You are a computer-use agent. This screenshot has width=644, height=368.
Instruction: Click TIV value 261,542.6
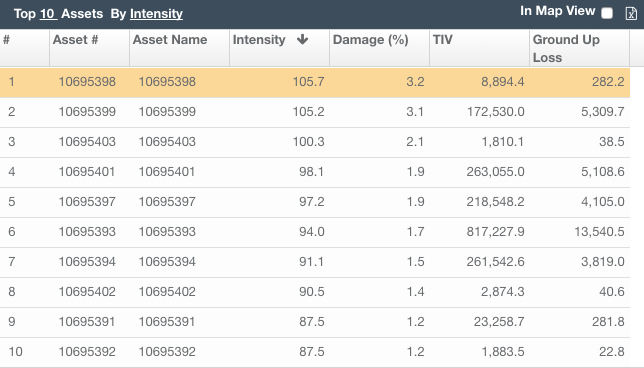click(495, 262)
